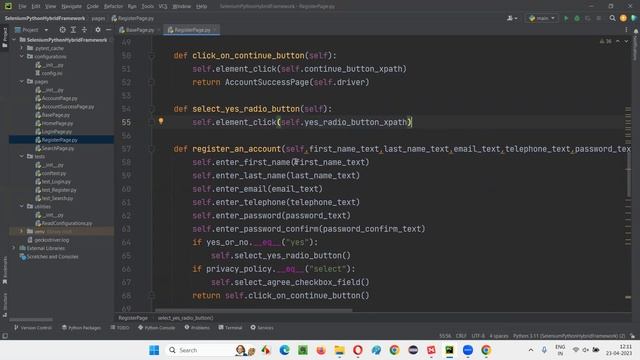
Task: Click the yellow intention lightbulb on line 55
Action: (161, 121)
